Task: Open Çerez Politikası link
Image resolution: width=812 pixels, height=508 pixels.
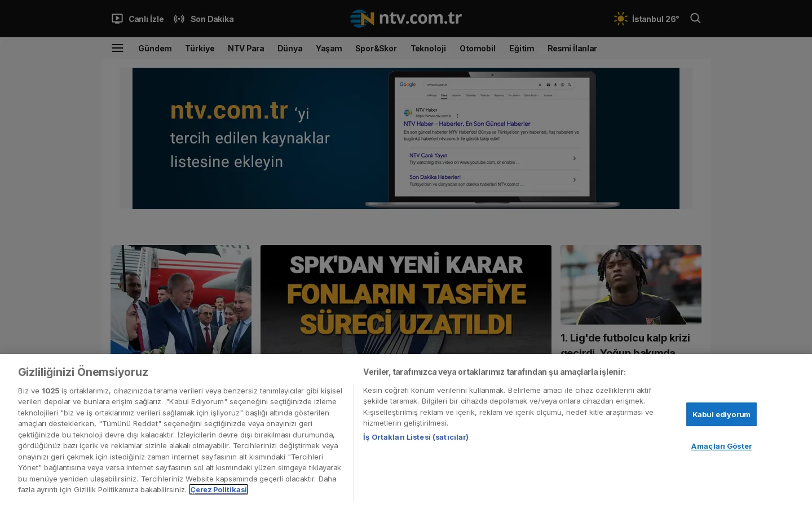Action: [218, 489]
